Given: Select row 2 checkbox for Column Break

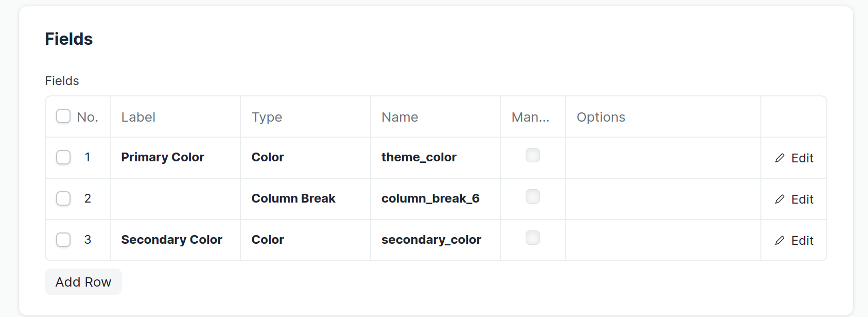Looking at the screenshot, I should coord(63,198).
